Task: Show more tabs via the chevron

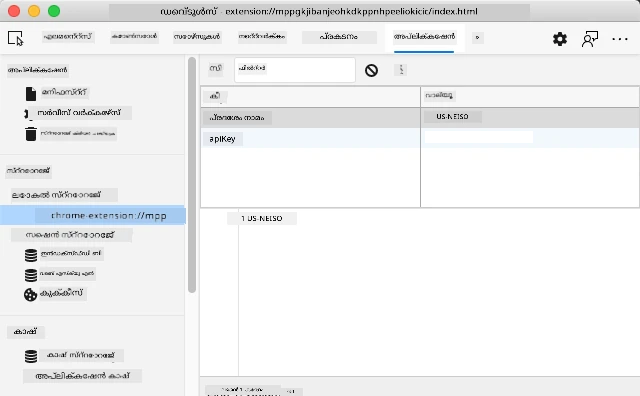Action: (478, 38)
